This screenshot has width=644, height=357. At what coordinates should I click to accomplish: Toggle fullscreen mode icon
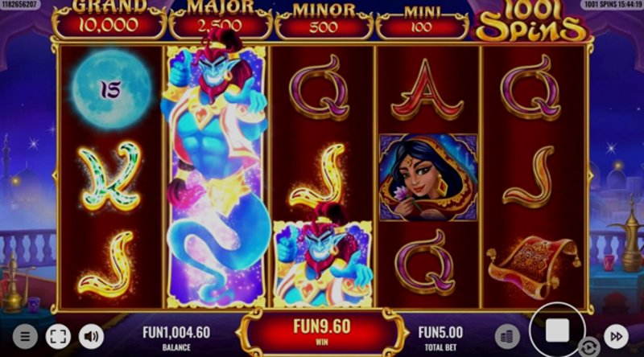pos(58,337)
